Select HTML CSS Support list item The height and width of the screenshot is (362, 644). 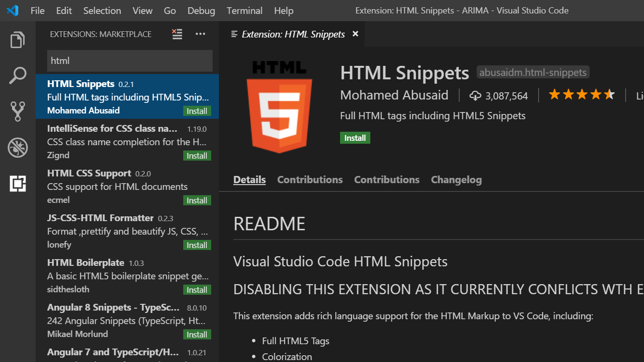pos(127,186)
